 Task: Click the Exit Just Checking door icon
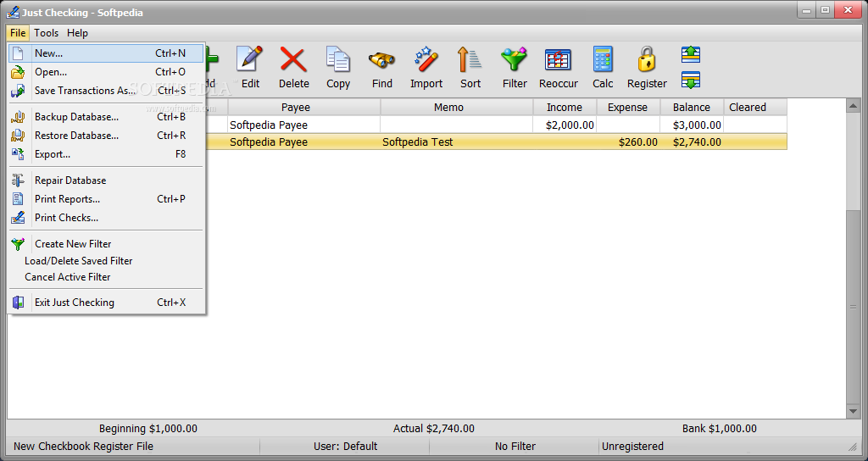coord(19,303)
